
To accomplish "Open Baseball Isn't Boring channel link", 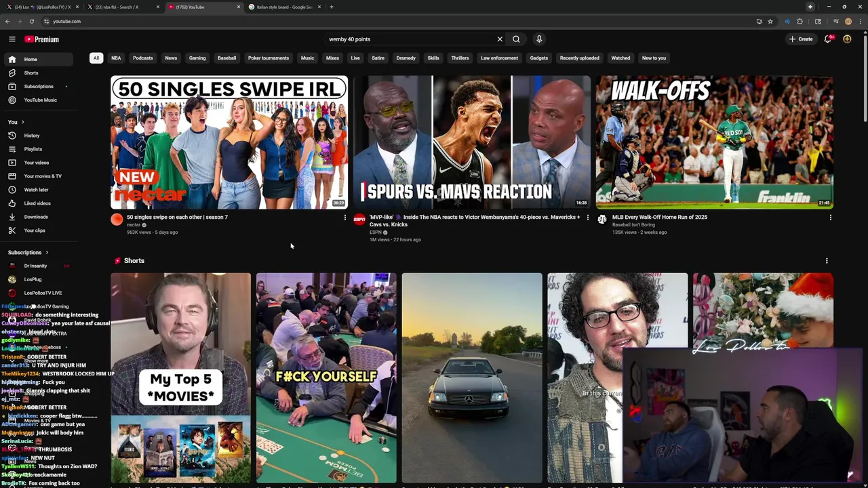I will click(x=633, y=225).
